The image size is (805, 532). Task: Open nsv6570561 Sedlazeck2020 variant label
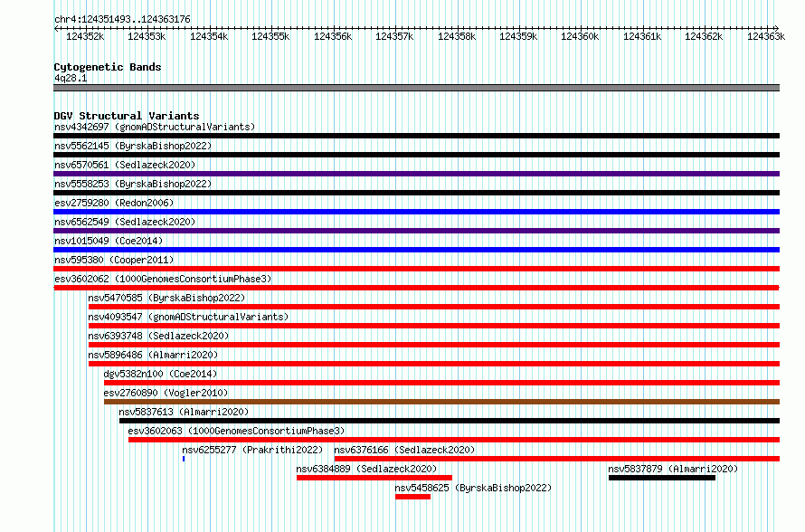point(125,165)
